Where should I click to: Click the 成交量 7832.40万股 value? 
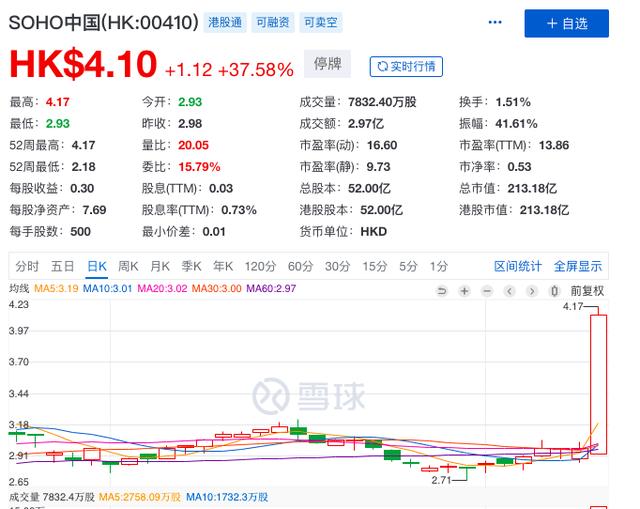coord(382,102)
